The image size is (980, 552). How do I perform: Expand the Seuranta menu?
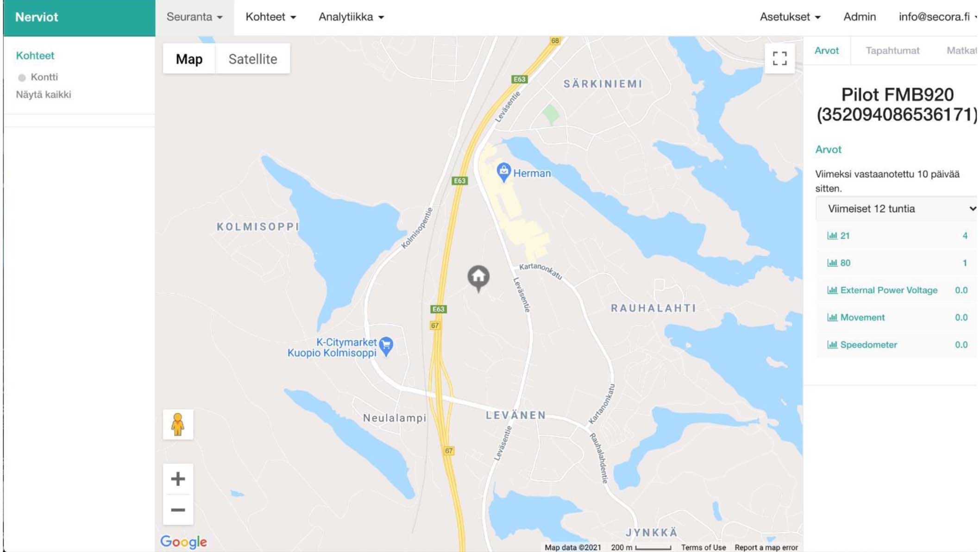[195, 17]
